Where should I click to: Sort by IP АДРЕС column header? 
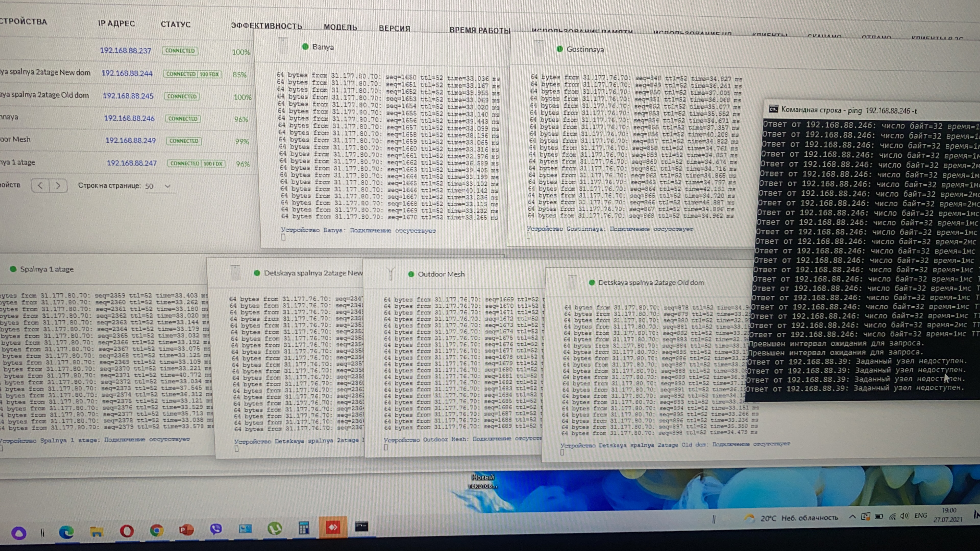coord(116,23)
